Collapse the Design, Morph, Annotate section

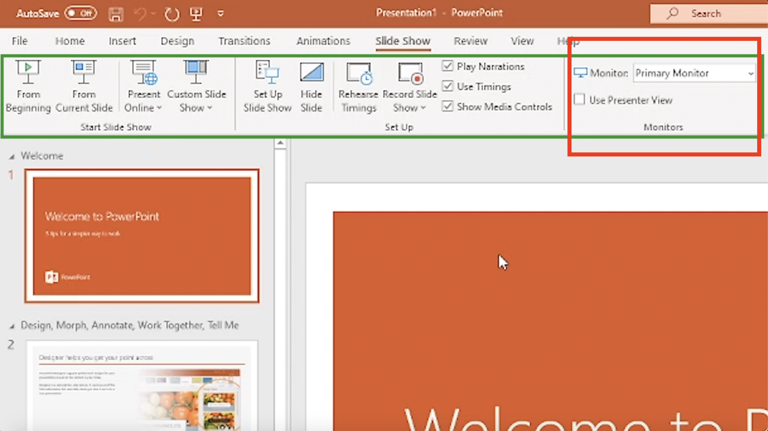[11, 326]
